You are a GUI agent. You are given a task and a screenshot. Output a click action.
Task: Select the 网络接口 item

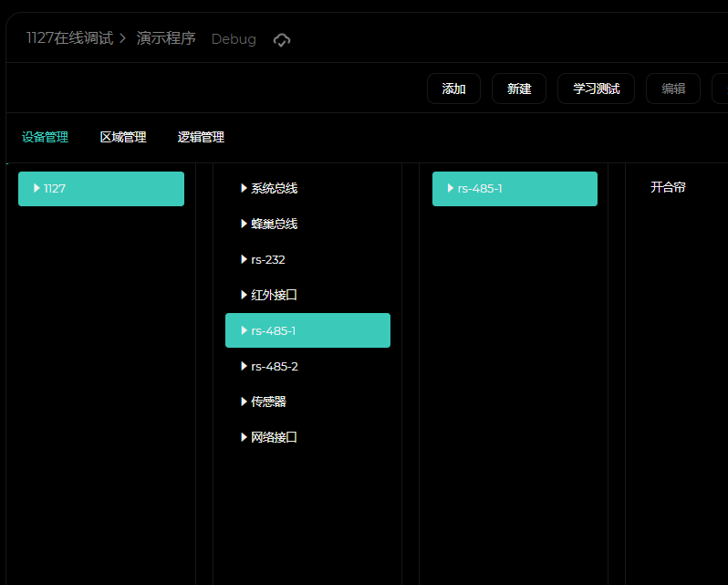click(274, 437)
